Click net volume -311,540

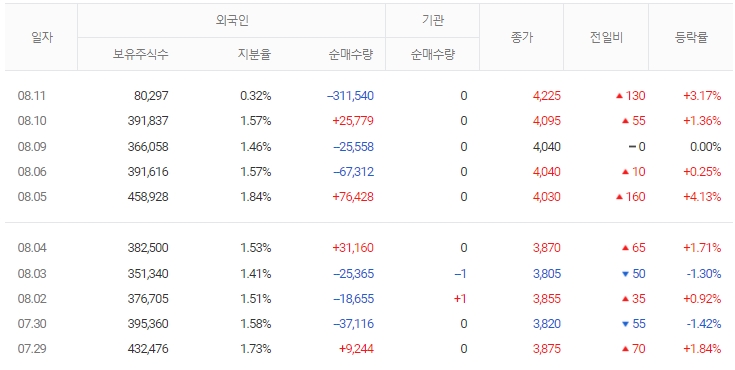[x=350, y=96]
